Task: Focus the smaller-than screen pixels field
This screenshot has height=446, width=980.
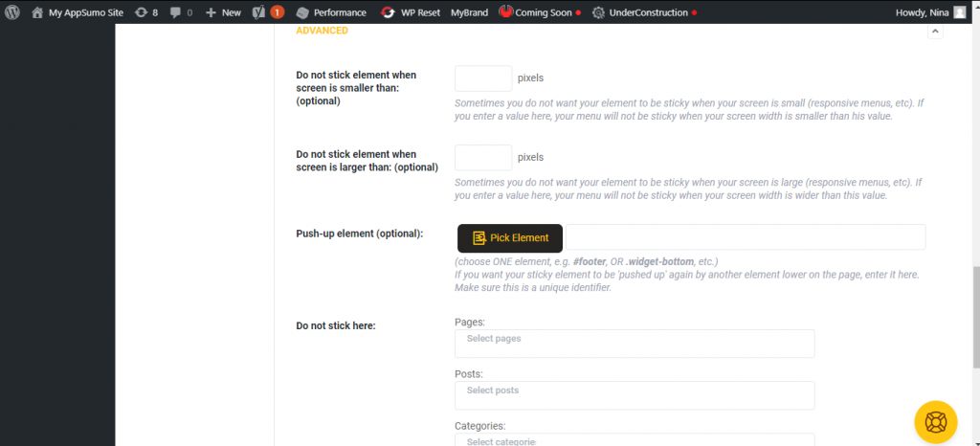Action: pos(483,78)
